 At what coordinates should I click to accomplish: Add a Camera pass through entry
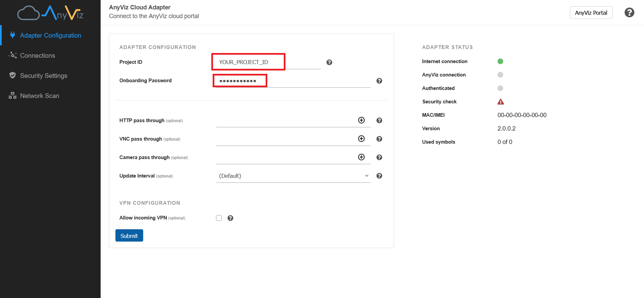click(361, 157)
